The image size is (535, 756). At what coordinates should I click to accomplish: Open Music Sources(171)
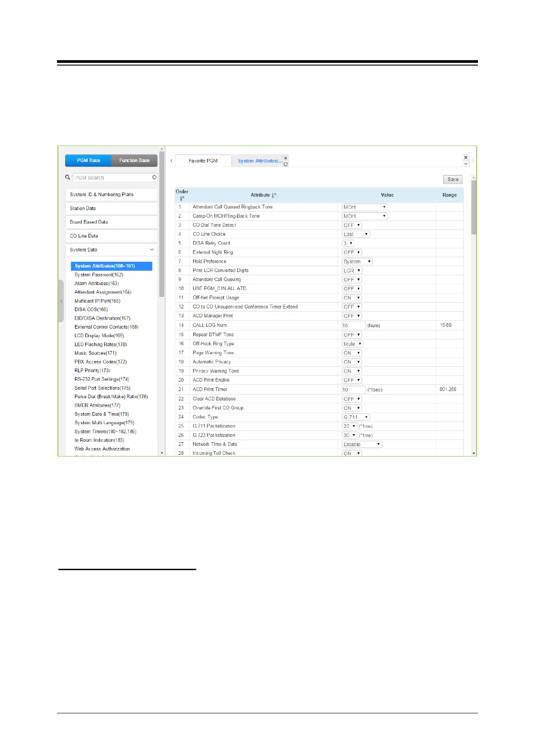coord(95,353)
